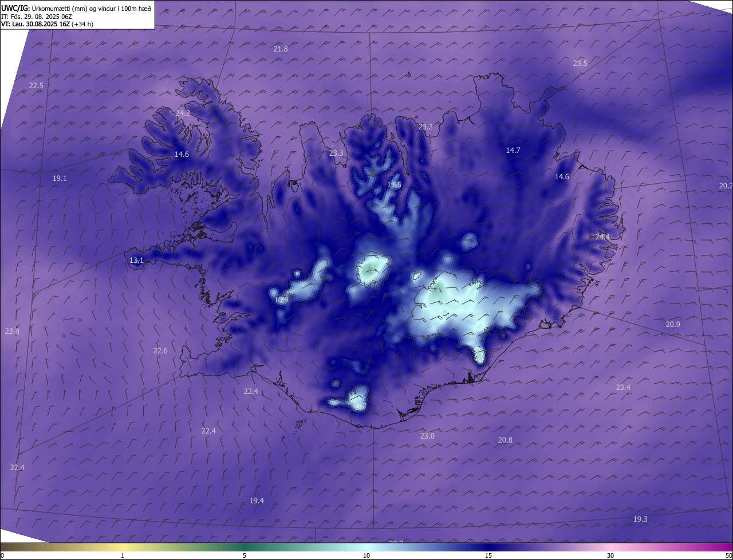The height and width of the screenshot is (560, 733).
Task: Select the 23.4 value label
Action: [x=623, y=388]
